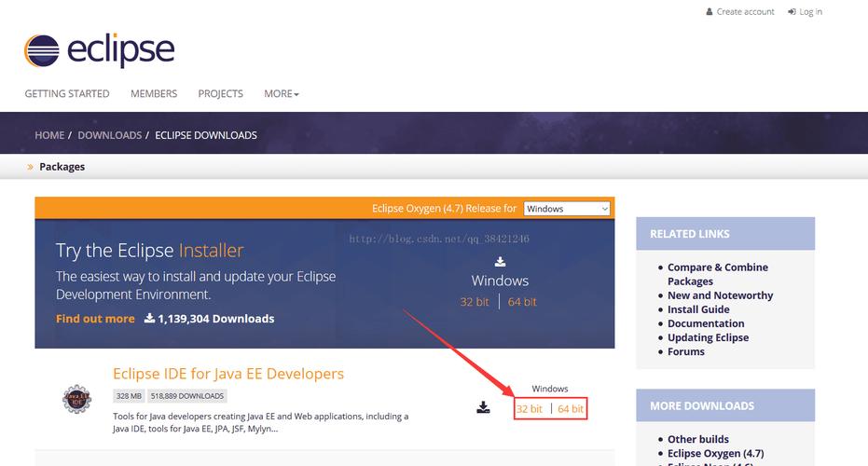Go to the Members menu item
This screenshot has height=466, width=868.
point(154,94)
